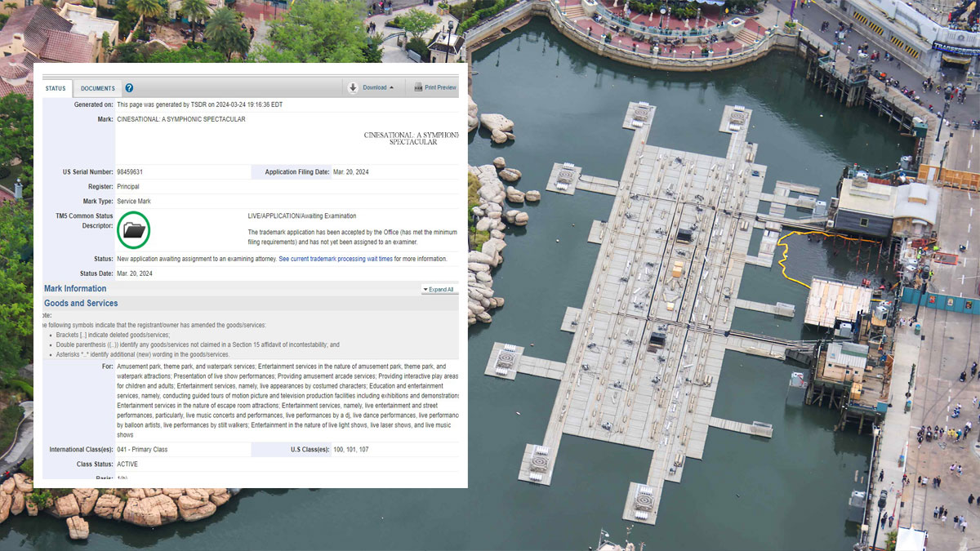Open the help question mark icon
This screenshot has width=980, height=551.
129,88
